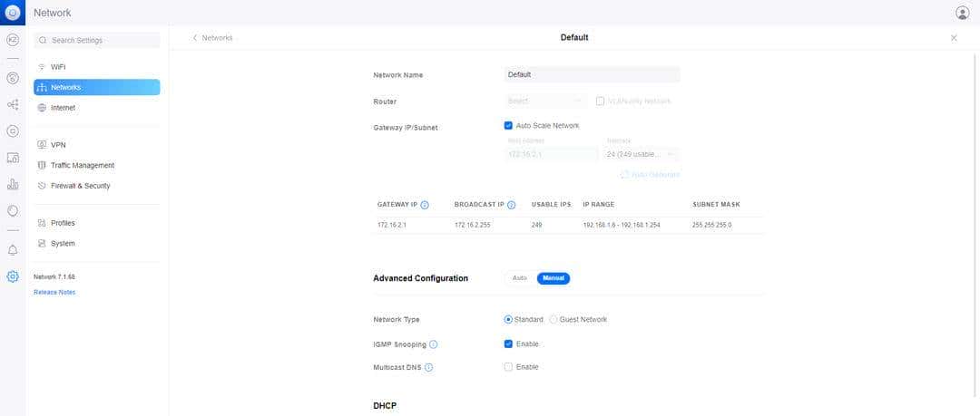Open the notifications bell icon
This screenshot has width=980, height=416.
pyautogui.click(x=13, y=250)
